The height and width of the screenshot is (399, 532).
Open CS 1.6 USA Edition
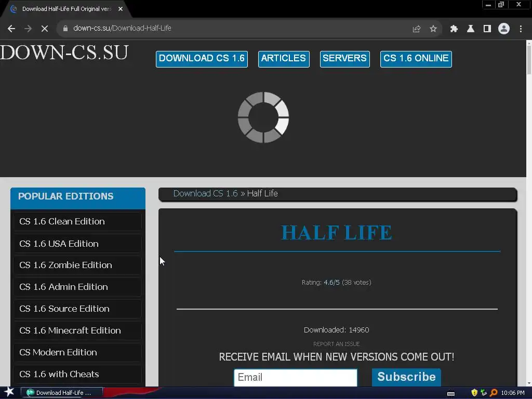click(78, 244)
